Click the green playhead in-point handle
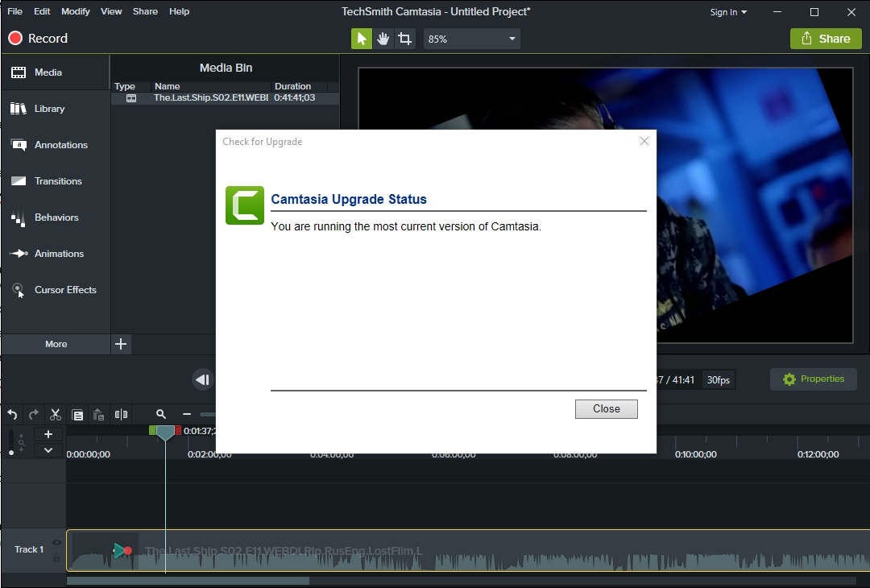Screen dimensions: 870x588 (152, 430)
